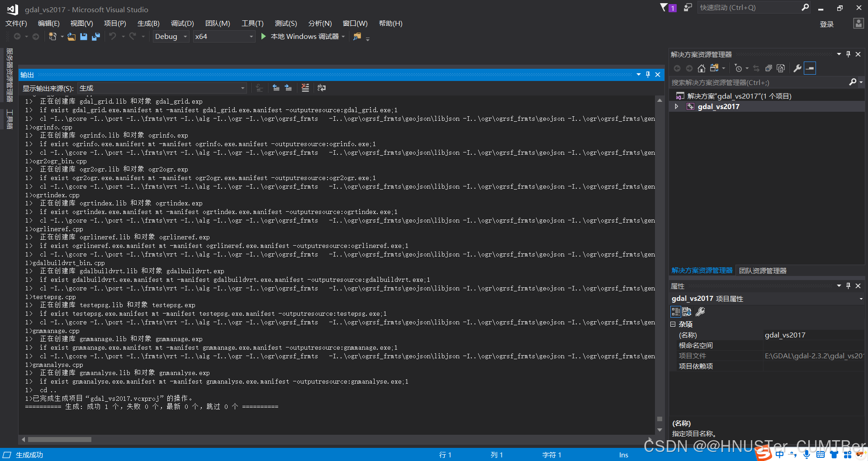
Task: Toggle word wrap in Output panel
Action: [x=322, y=88]
